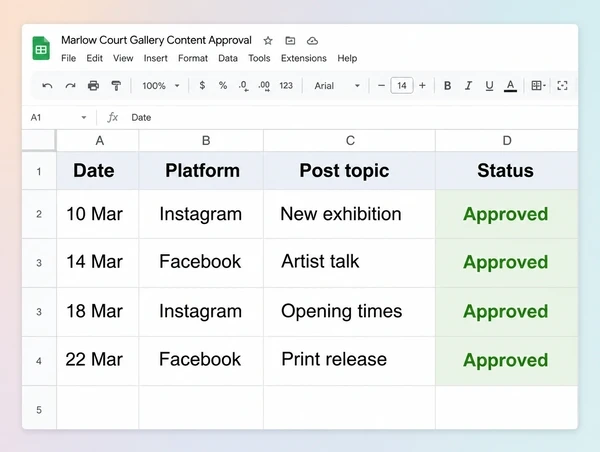Click the document title Marlow Court Gallery Content Approval
This screenshot has height=452, width=600.
click(x=156, y=40)
